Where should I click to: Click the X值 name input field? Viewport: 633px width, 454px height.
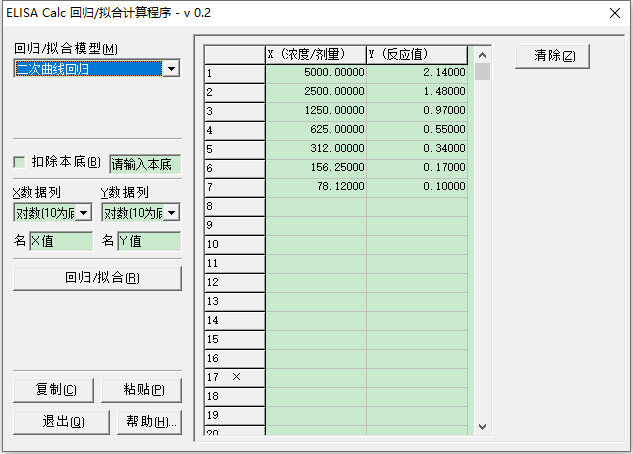61,241
